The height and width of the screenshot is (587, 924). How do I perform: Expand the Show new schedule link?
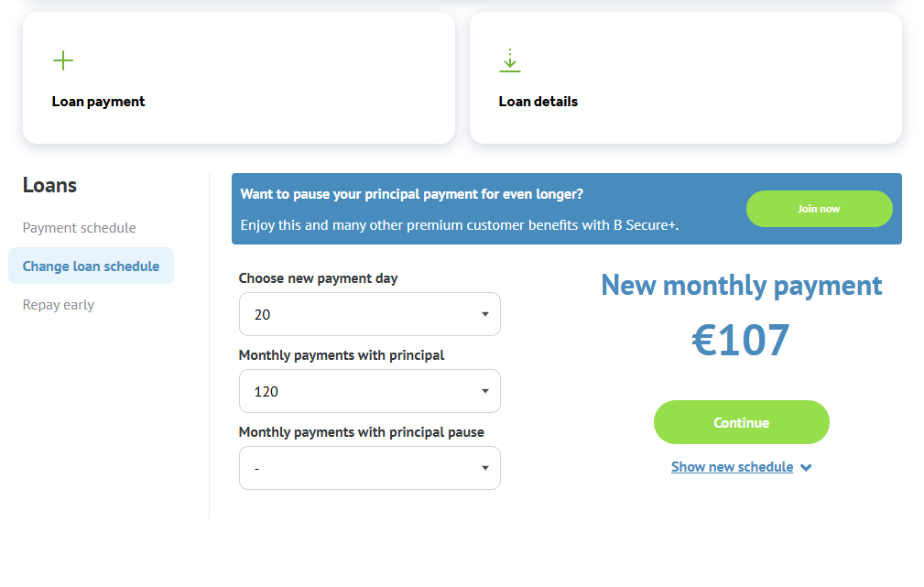pos(732,467)
